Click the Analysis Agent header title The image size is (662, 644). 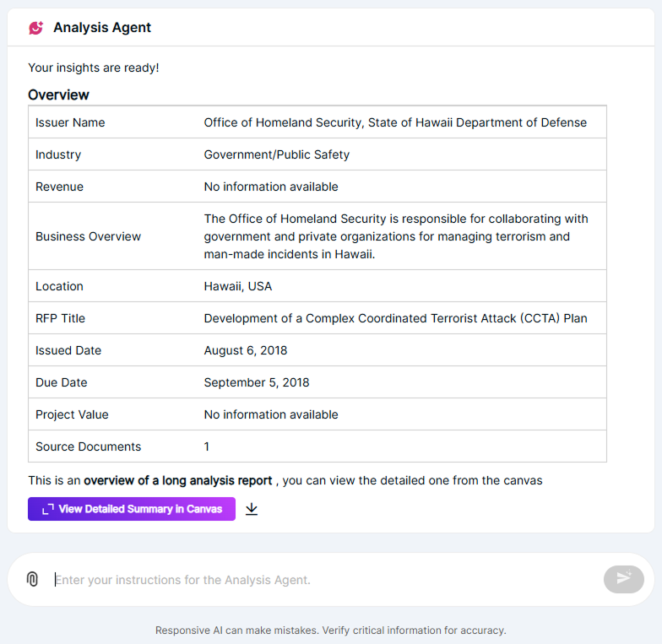[102, 28]
